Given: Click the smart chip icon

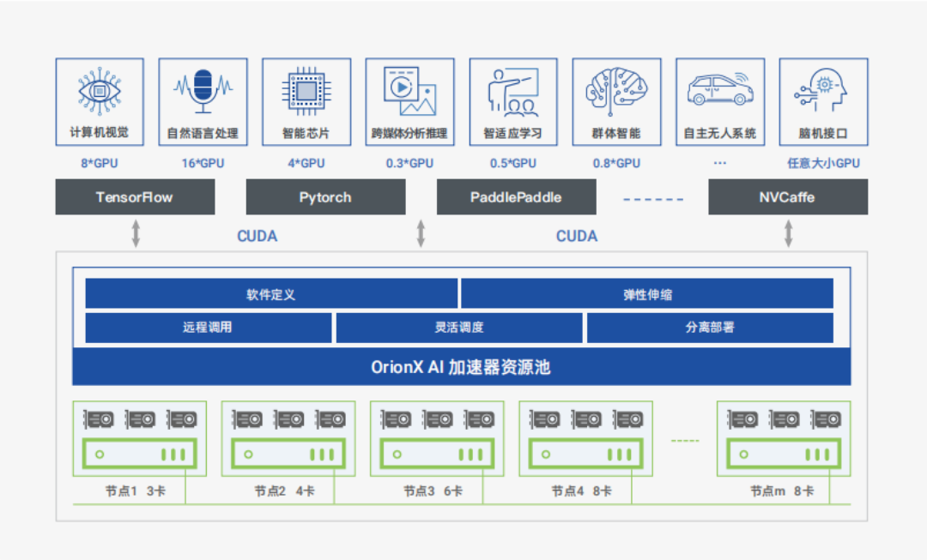Looking at the screenshot, I should [306, 89].
